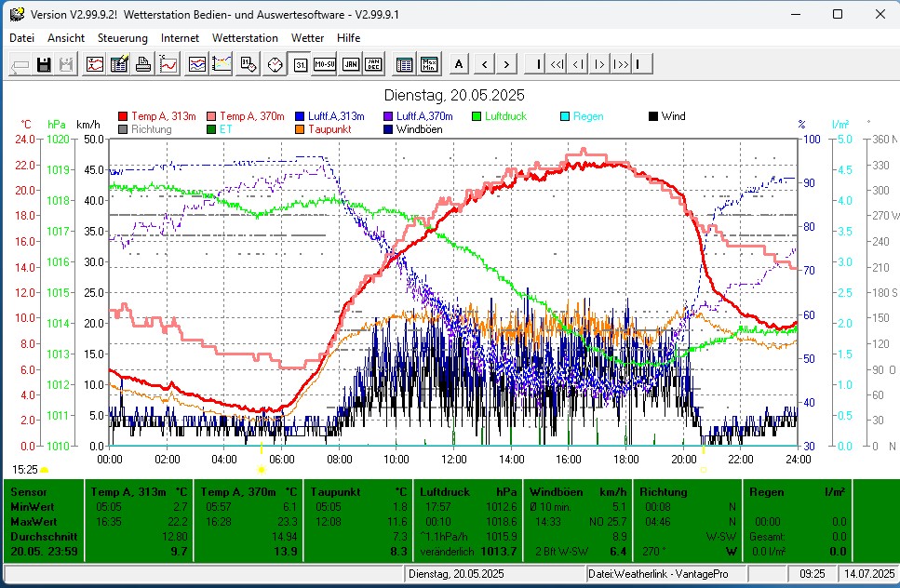Click the 15:25 sunshine duration label
900x588 pixels.
[24, 470]
